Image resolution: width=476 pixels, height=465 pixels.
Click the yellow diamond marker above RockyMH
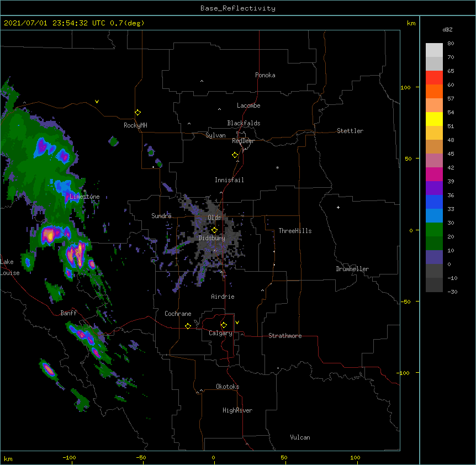click(138, 113)
